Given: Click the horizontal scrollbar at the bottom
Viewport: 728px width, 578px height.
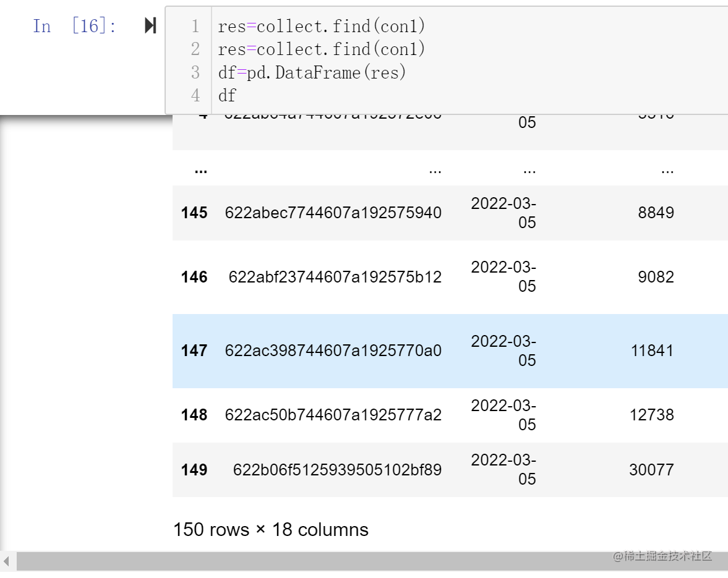Looking at the screenshot, I should pos(371,563).
